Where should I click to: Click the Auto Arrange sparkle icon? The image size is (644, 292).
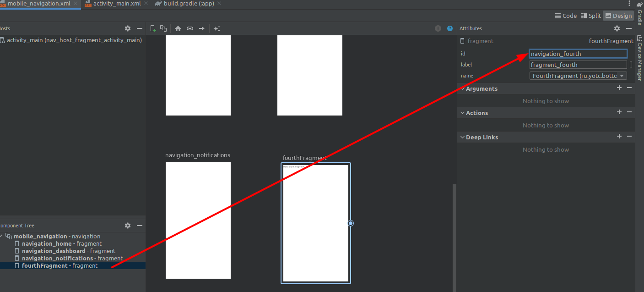tap(217, 28)
